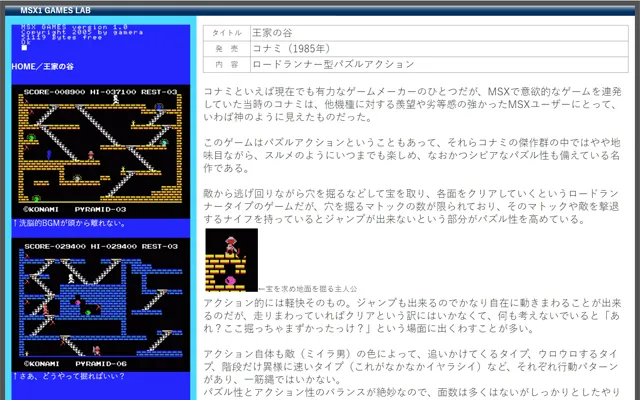Click the 王家の谷 breadcrumb text
This screenshot has width=640, height=400.
pos(58,66)
